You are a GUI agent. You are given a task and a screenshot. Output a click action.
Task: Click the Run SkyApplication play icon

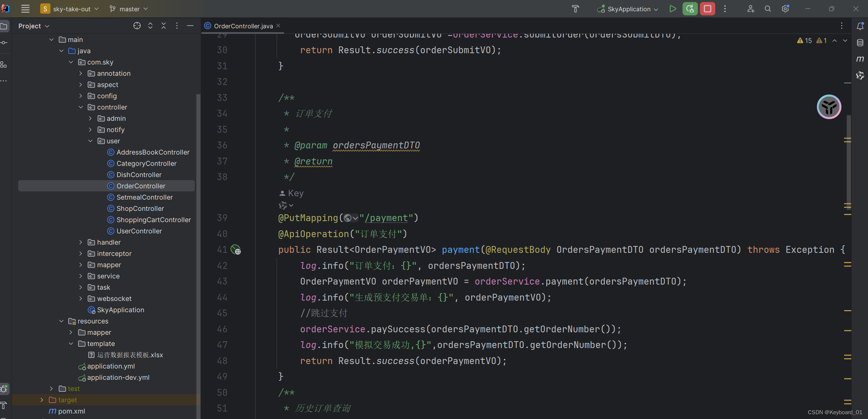click(672, 9)
